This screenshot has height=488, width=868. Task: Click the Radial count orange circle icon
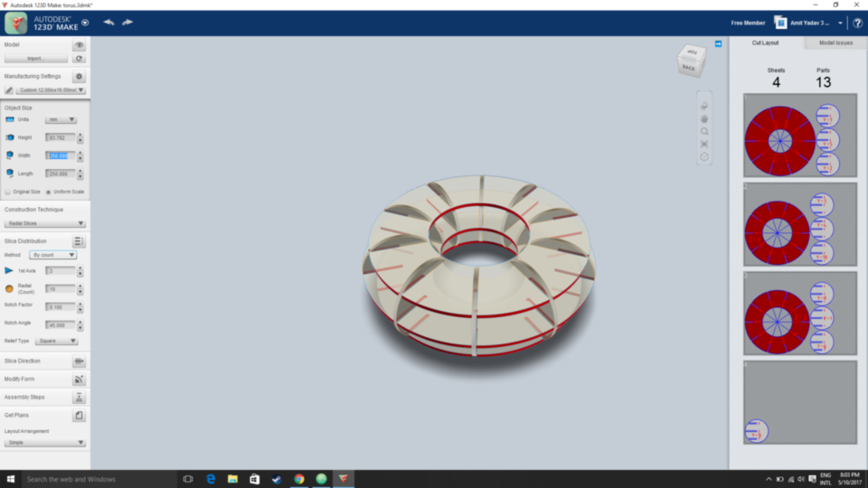pos(9,289)
